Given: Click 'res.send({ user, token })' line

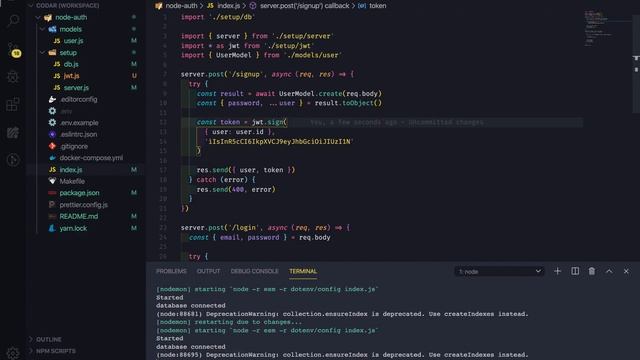Looking at the screenshot, I should tap(246, 170).
